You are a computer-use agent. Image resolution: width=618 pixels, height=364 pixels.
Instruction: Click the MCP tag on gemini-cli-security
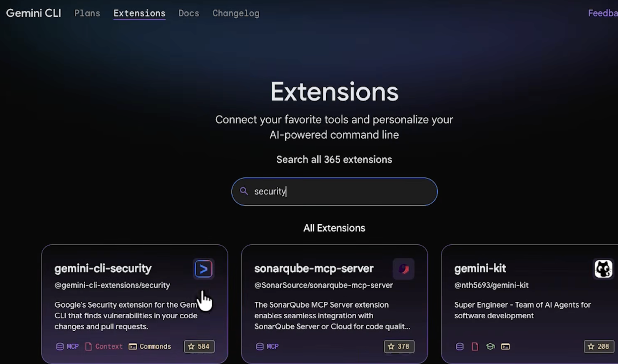click(68, 346)
